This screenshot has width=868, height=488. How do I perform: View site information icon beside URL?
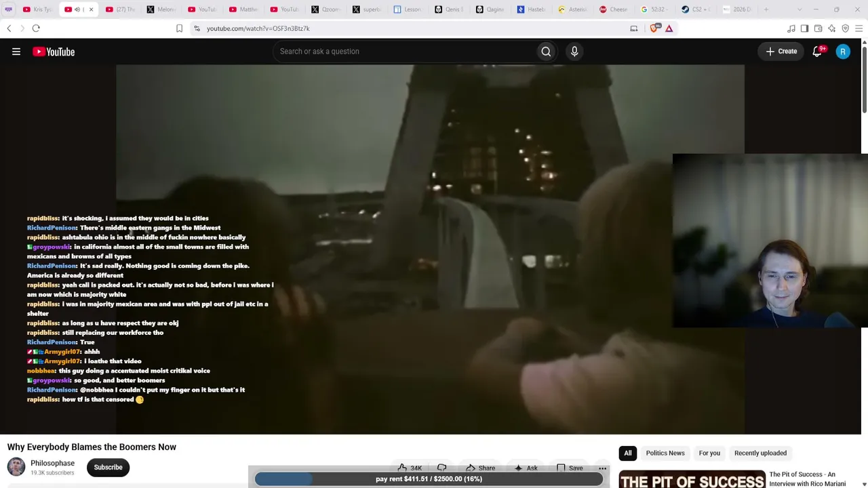tap(197, 28)
